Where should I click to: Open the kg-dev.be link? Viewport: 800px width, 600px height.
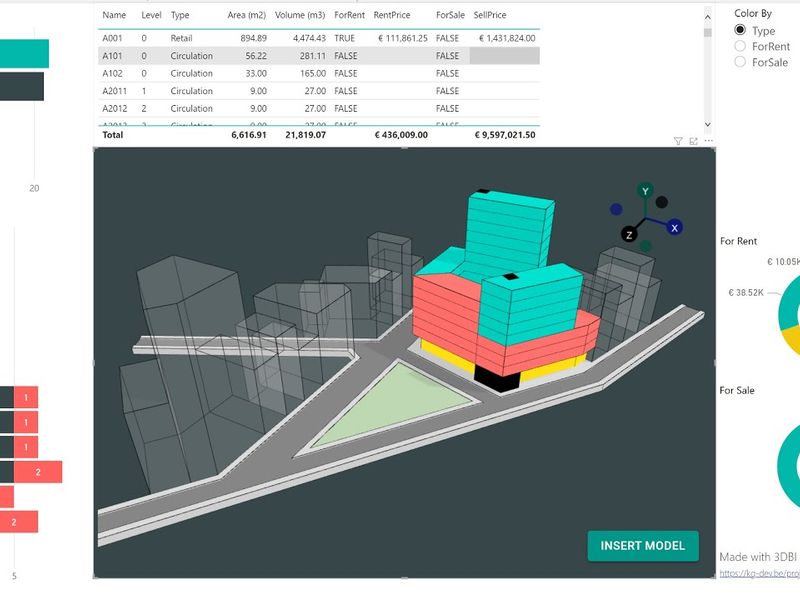tap(759, 574)
